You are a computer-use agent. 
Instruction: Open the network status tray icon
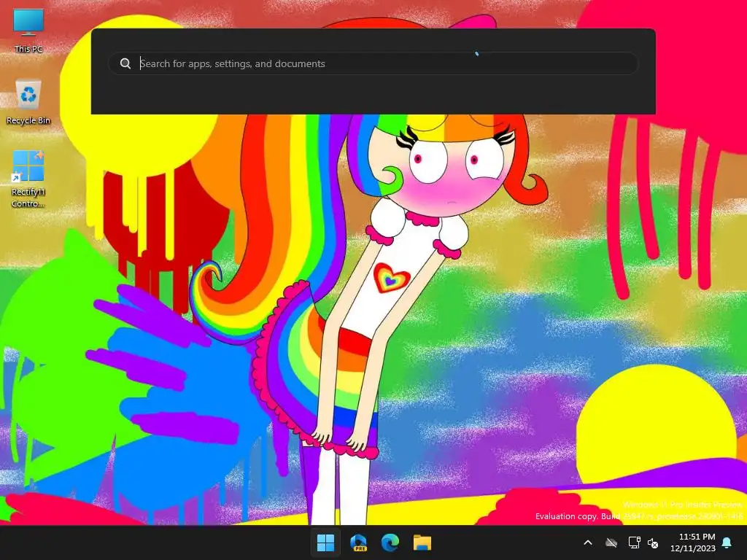pyautogui.click(x=634, y=542)
